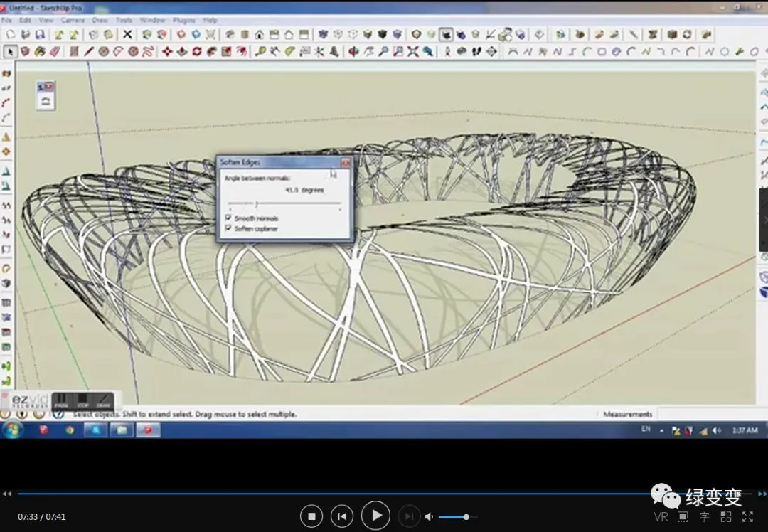The width and height of the screenshot is (768, 532).
Task: Click the black X Erase/Delete icon
Action: coord(127,34)
